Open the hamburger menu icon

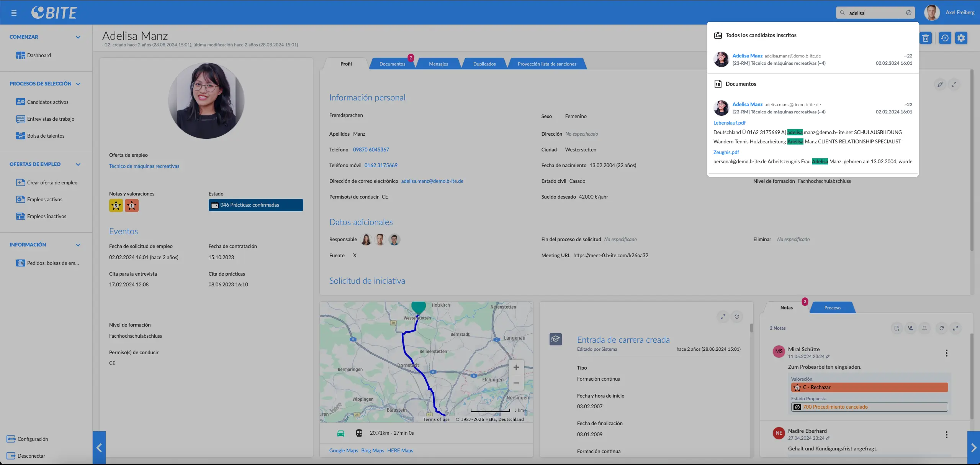(14, 13)
